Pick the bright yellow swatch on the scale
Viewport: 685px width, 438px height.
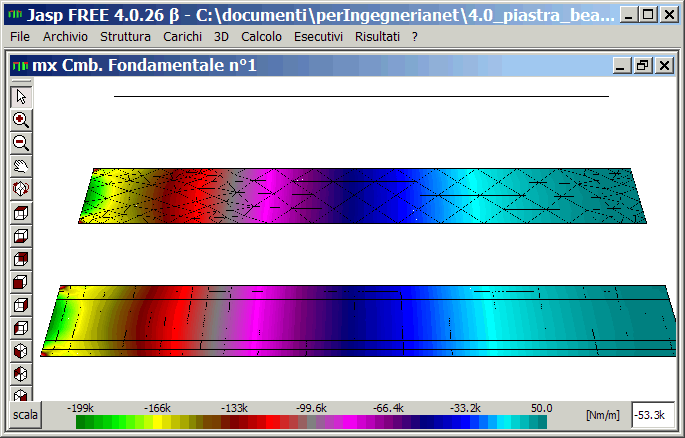pos(157,422)
